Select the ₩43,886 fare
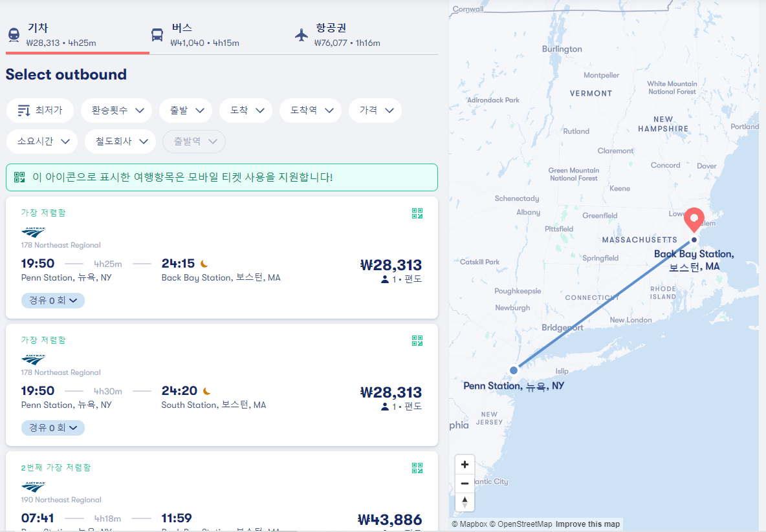The width and height of the screenshot is (766, 532). coord(390,520)
